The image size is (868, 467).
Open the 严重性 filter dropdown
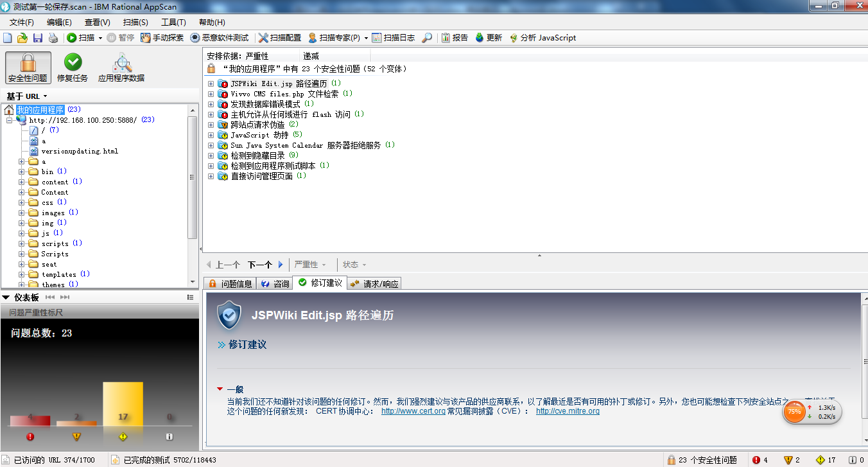[x=310, y=265]
